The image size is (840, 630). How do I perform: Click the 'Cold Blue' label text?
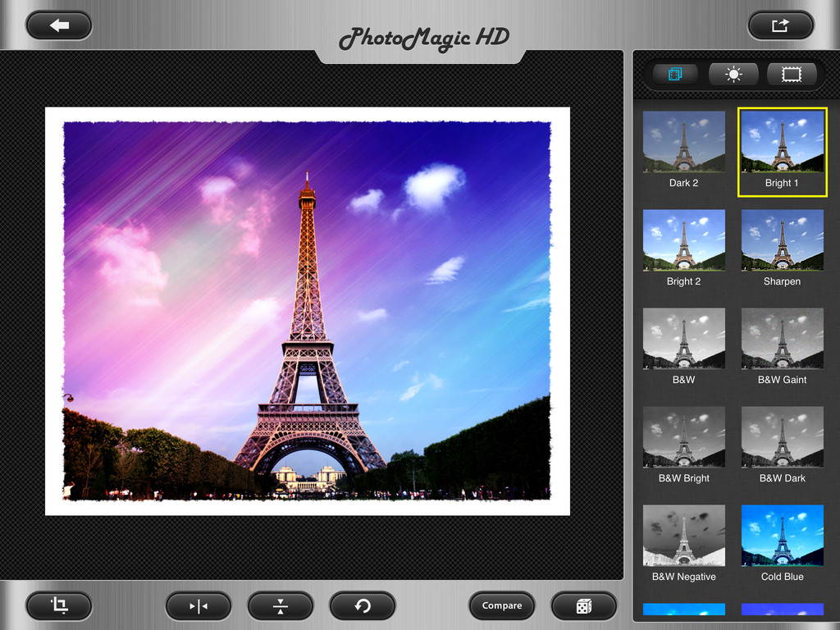pyautogui.click(x=782, y=577)
